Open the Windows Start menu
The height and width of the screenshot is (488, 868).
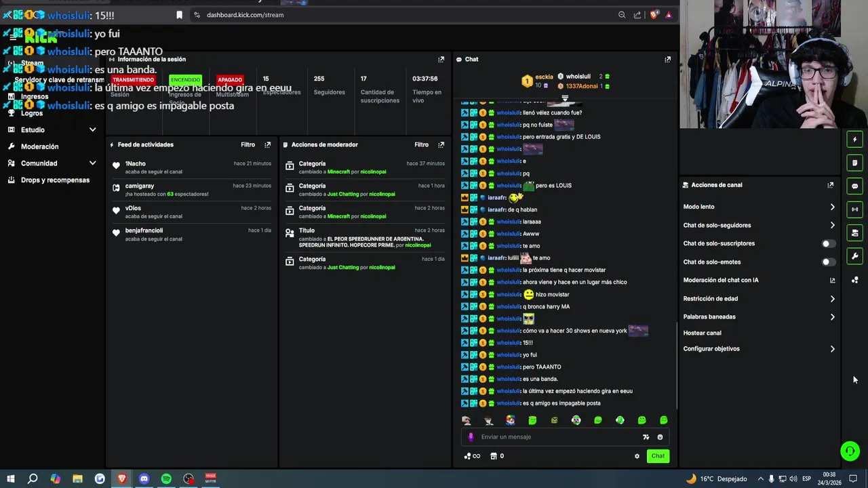click(x=11, y=479)
